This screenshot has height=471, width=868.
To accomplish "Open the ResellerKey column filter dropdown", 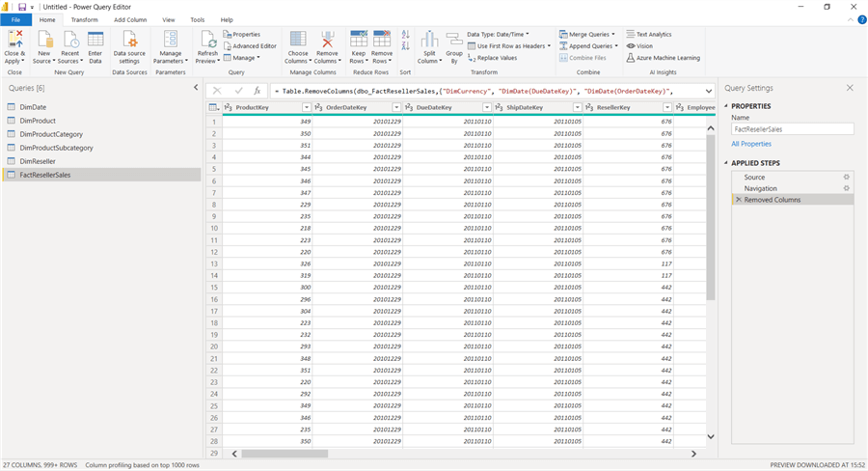I will coord(667,107).
